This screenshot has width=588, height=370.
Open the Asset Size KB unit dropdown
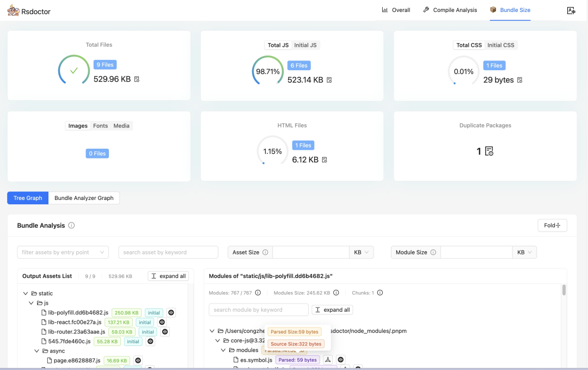[x=362, y=252]
